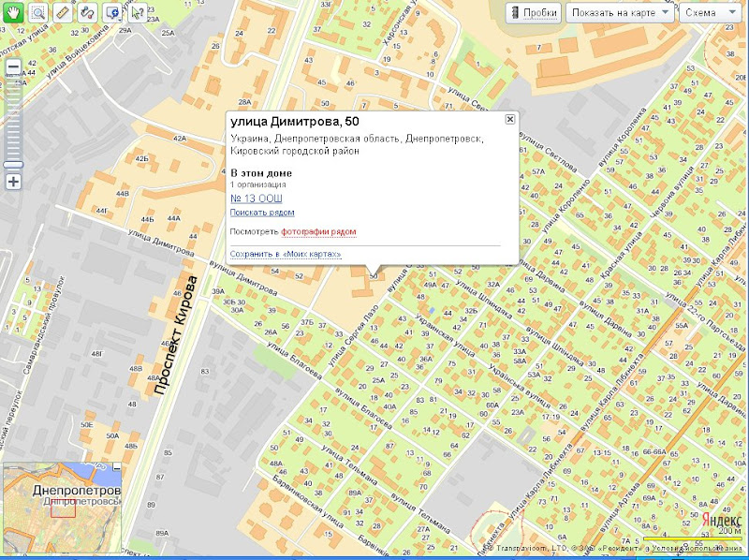Select the 'what is here' cursor tool
The height and width of the screenshot is (560, 749).
(x=137, y=13)
